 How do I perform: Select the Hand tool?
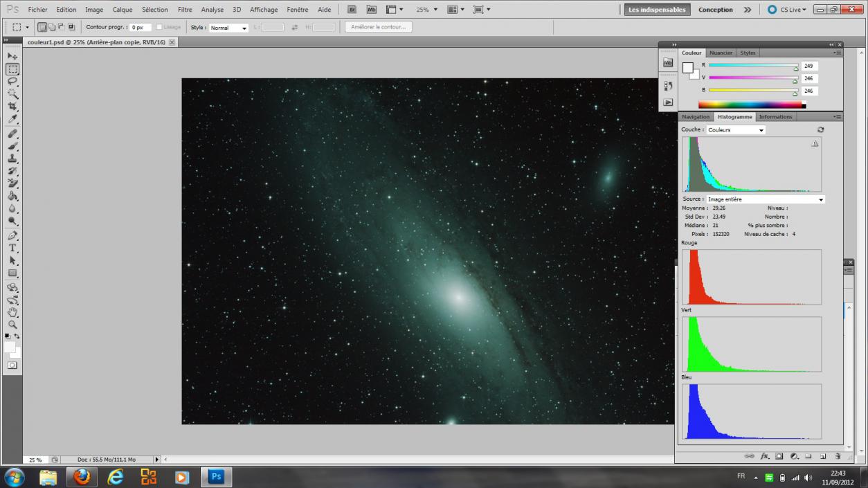[12, 312]
